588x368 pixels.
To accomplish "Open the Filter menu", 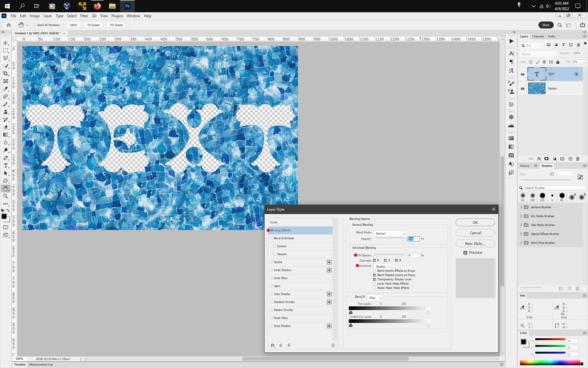I will click(x=84, y=16).
